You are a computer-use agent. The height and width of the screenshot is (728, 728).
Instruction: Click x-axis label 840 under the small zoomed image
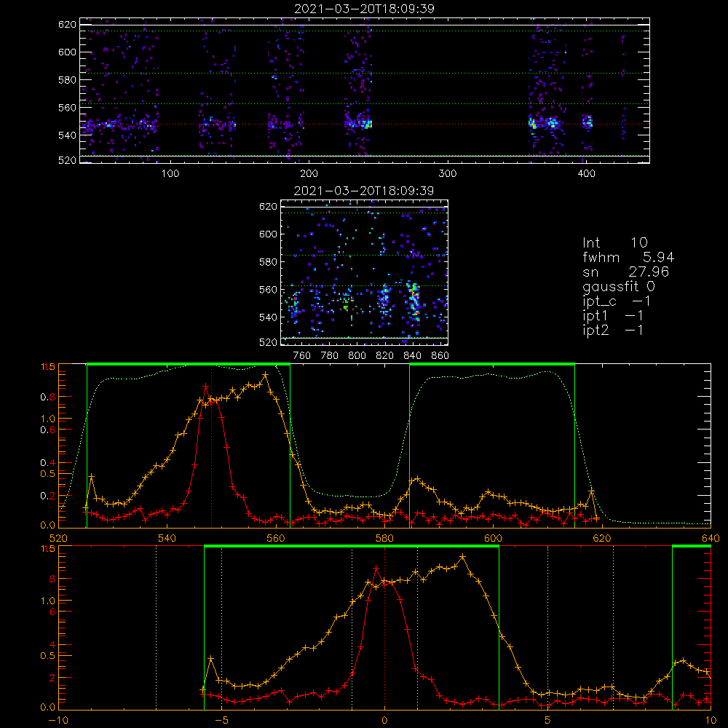412,356
